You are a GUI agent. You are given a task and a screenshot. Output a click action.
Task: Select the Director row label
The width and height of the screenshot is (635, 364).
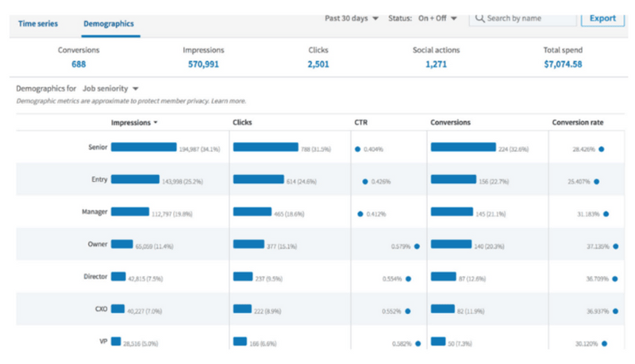coord(95,276)
